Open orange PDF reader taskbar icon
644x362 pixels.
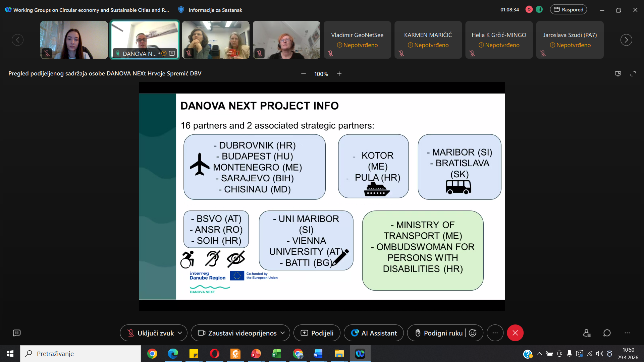235,354
